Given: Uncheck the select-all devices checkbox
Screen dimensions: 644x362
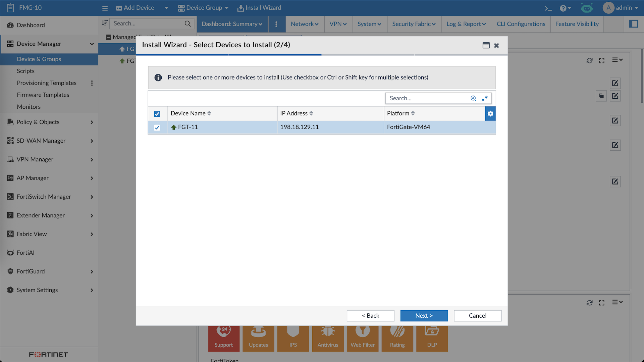Looking at the screenshot, I should [157, 114].
